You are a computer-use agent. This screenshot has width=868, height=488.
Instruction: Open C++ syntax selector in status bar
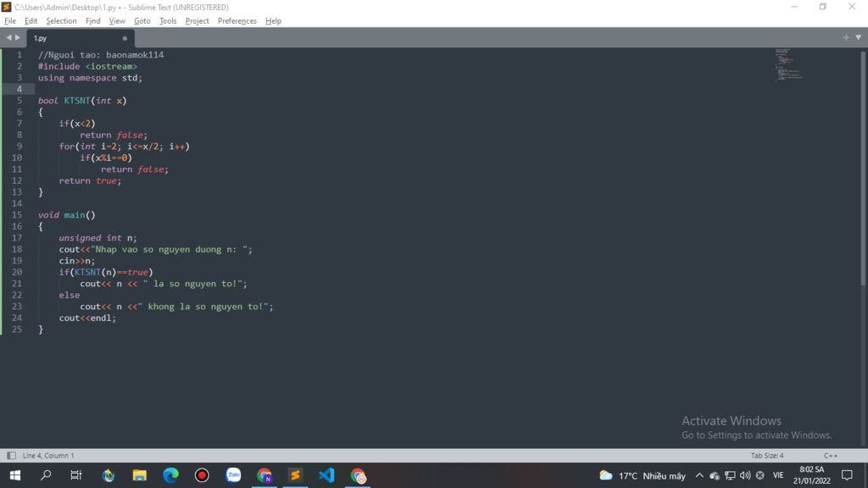831,455
